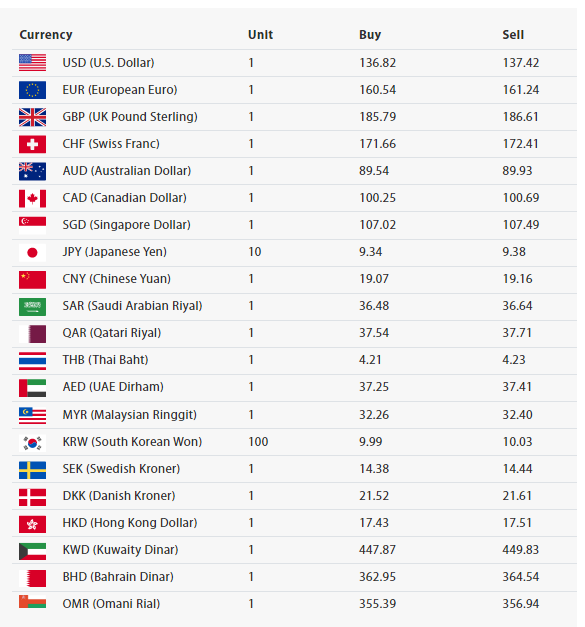585x627 pixels.
Task: Select the UK Union Jack flag
Action: (x=32, y=117)
